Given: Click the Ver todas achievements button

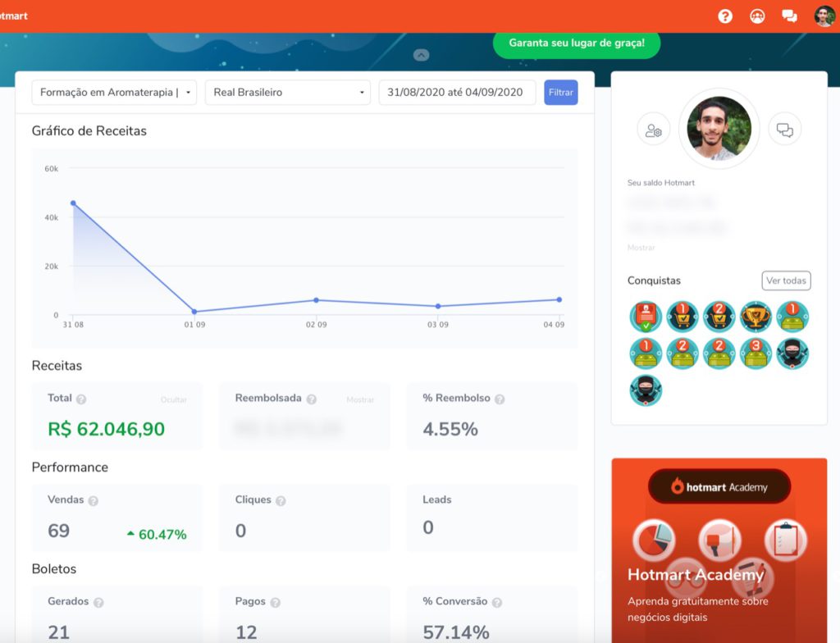Looking at the screenshot, I should 786,280.
